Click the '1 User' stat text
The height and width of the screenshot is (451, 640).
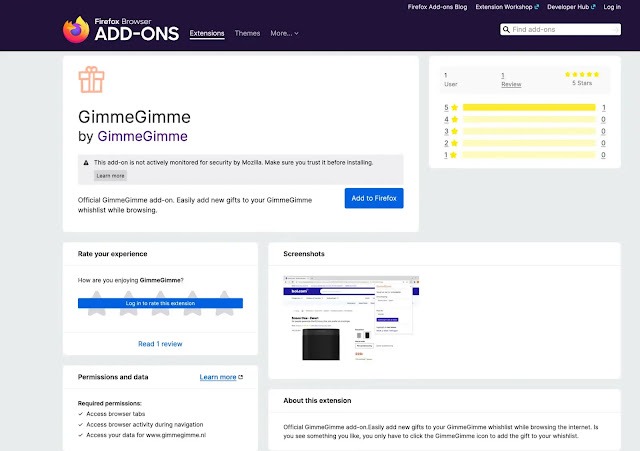(x=451, y=80)
